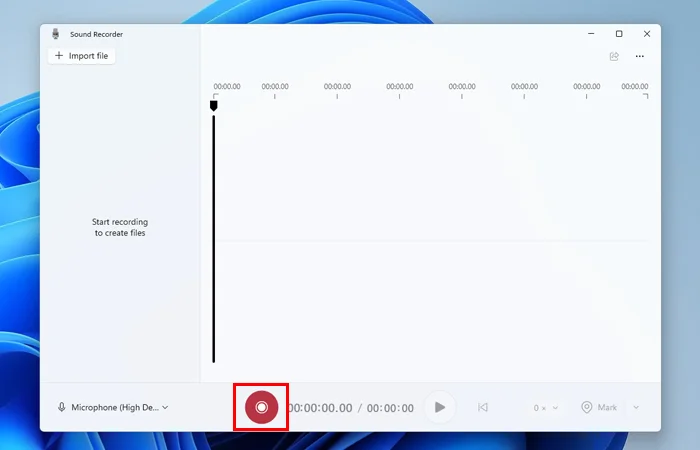Close the Sound Recorder window
The height and width of the screenshot is (450, 700).
647,33
